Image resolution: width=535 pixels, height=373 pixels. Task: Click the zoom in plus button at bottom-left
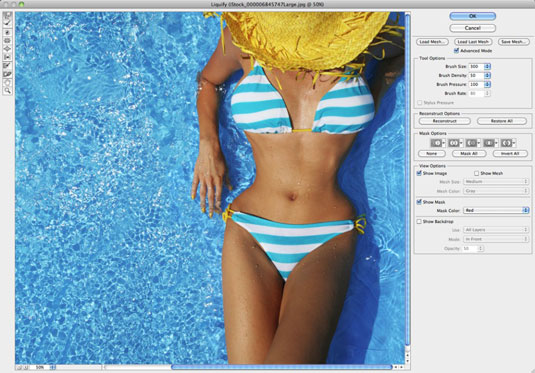[26, 368]
